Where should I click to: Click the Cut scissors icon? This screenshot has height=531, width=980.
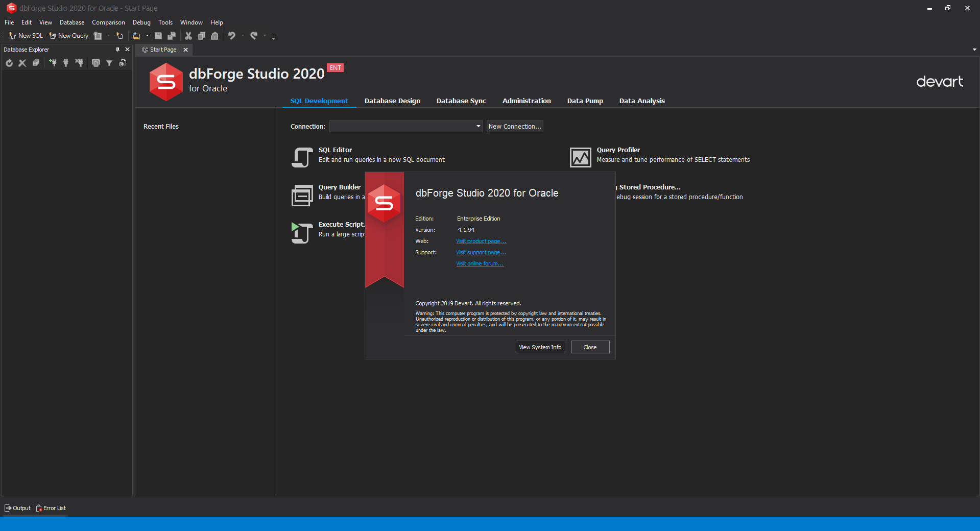coord(188,36)
